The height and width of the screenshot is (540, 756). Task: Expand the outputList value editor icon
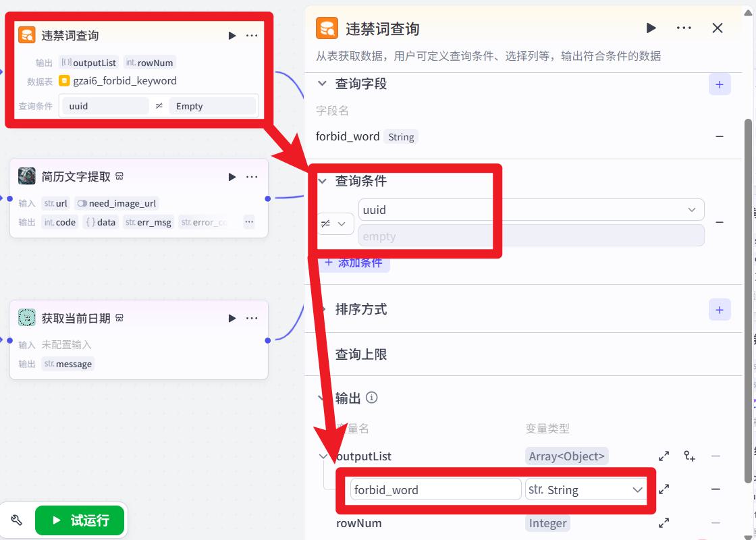pos(664,456)
